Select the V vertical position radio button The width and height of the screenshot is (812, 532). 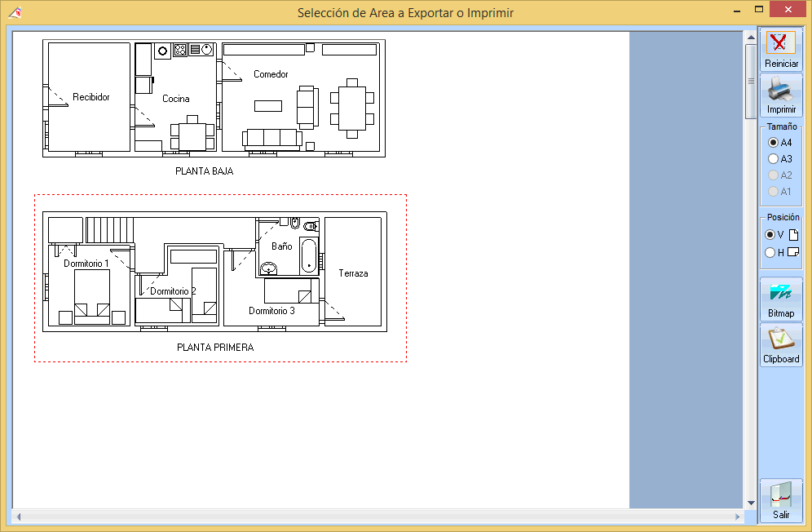coord(770,235)
